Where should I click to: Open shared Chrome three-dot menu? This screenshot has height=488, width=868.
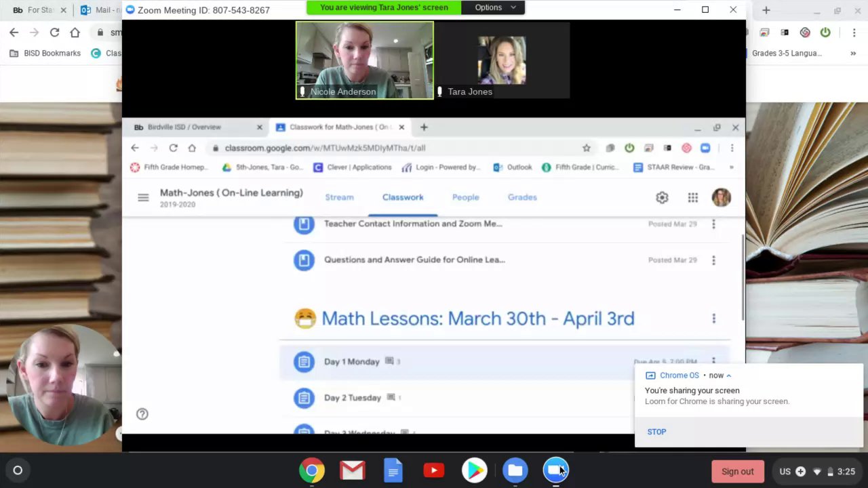click(x=732, y=148)
